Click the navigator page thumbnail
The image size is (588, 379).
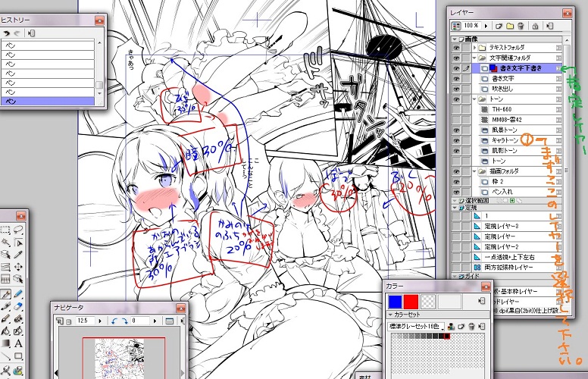pos(119,359)
